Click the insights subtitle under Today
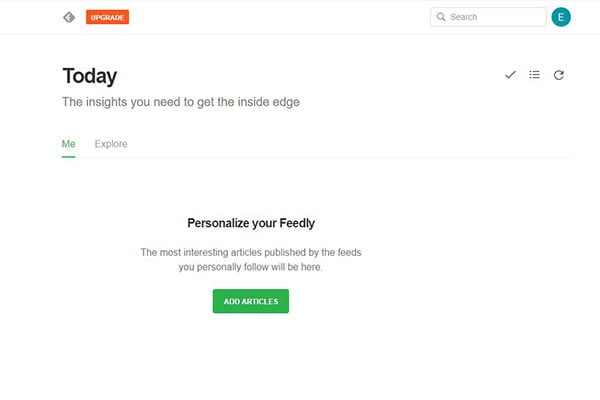 181,102
